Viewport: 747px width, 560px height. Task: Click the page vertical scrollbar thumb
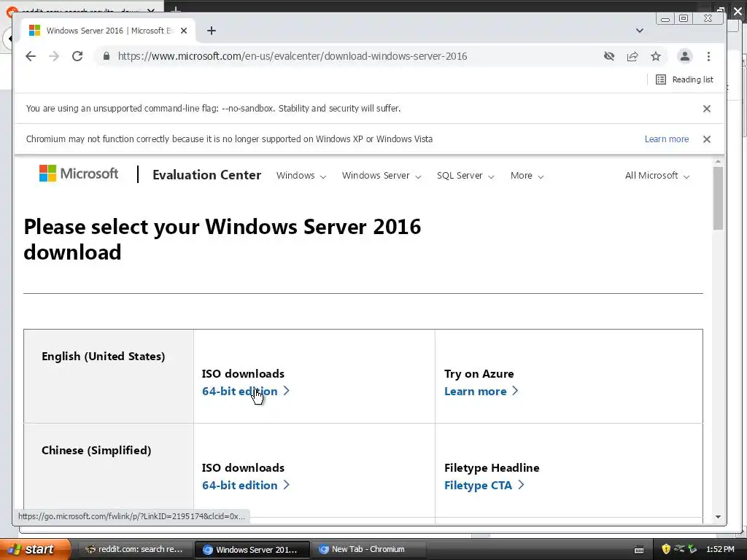(718, 198)
